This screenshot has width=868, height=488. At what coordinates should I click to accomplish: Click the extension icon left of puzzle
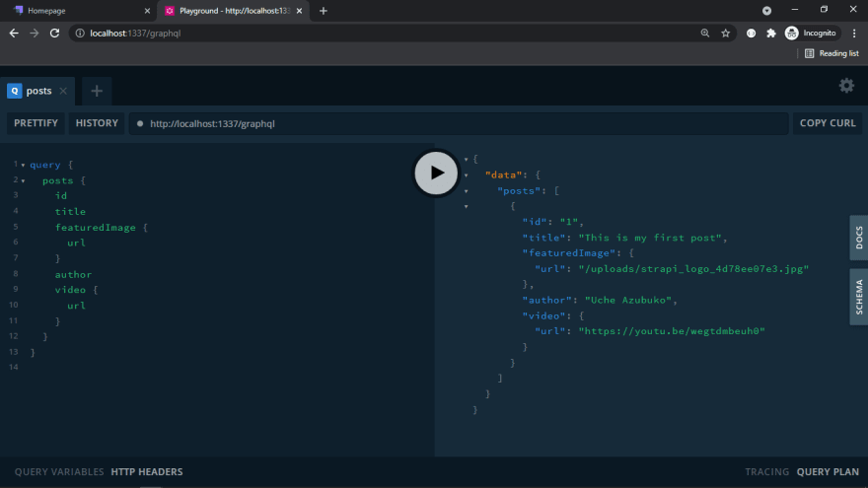pos(751,34)
